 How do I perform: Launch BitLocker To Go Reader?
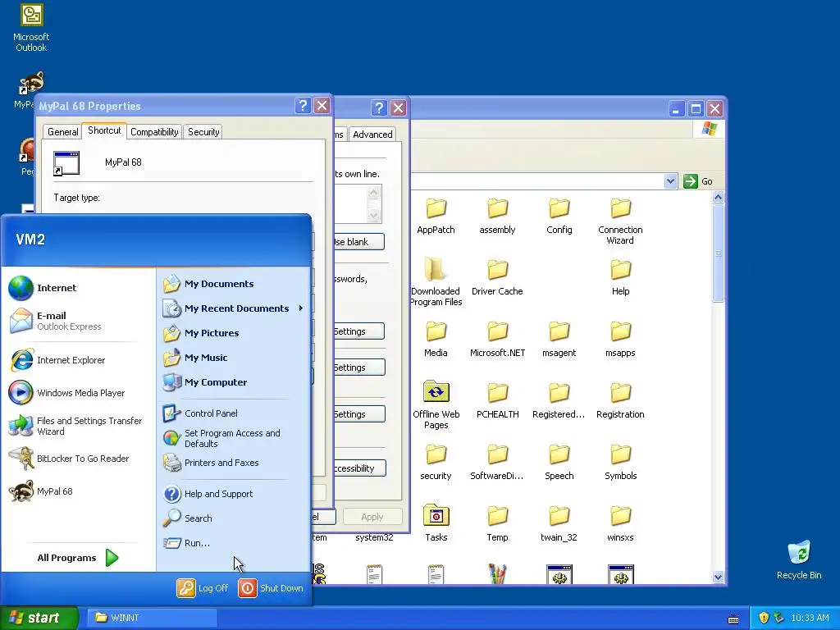[69, 459]
